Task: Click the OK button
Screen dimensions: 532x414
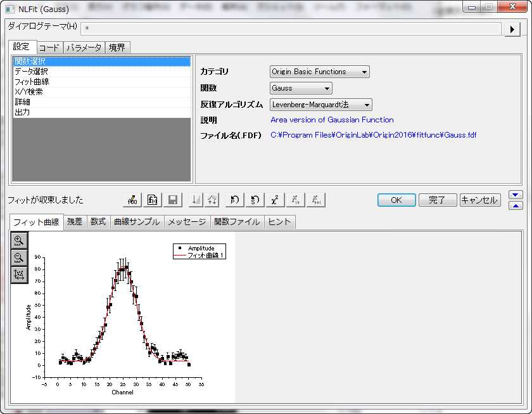Action: (396, 200)
